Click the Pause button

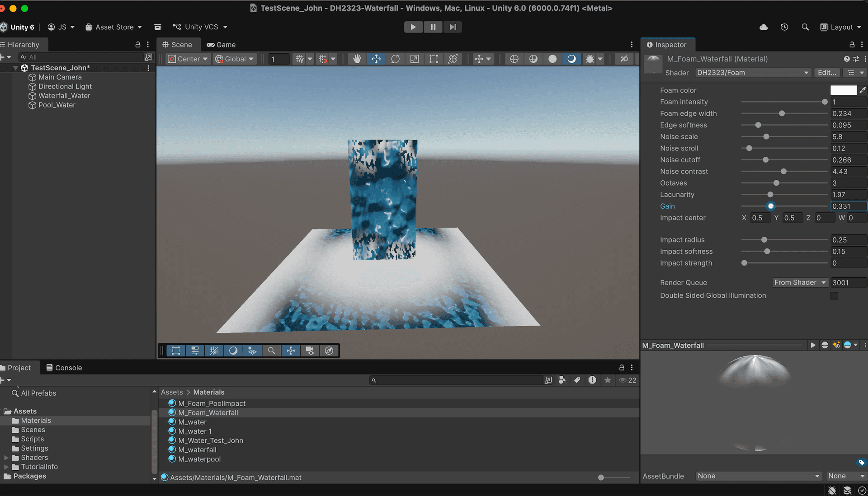click(x=433, y=27)
